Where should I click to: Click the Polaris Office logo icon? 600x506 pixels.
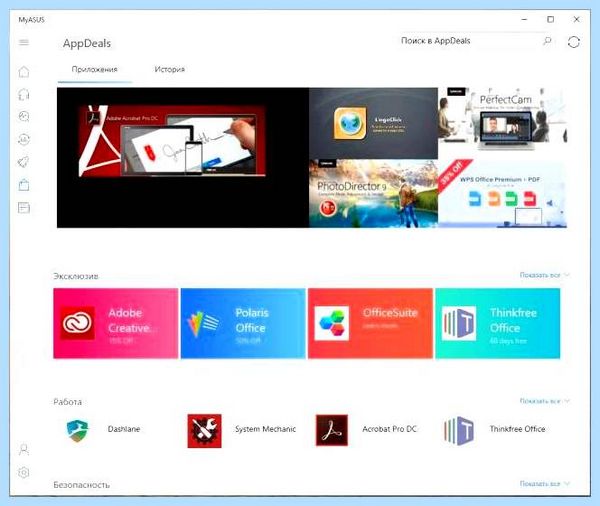[204, 324]
